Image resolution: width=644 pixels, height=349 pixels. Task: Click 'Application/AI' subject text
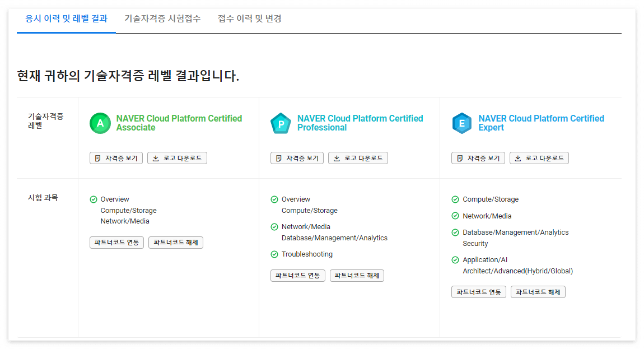point(485,260)
